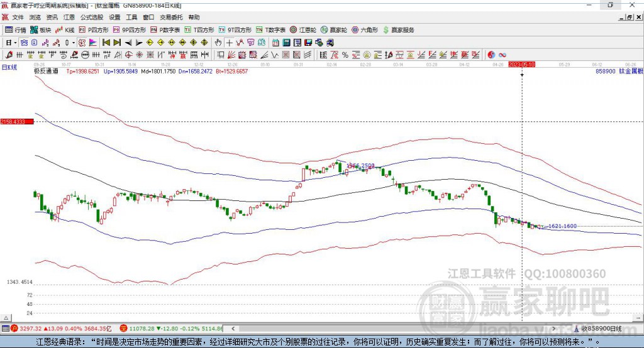Click the status bar grid icon
Image resolution: width=644 pixels, height=348 pixels.
(5, 329)
